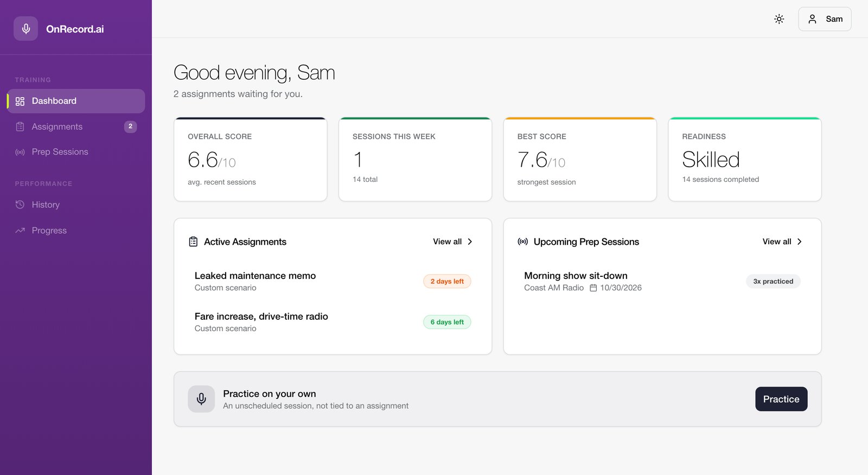868x475 pixels.
Task: Toggle the light/dark theme sun icon
Action: (x=779, y=19)
